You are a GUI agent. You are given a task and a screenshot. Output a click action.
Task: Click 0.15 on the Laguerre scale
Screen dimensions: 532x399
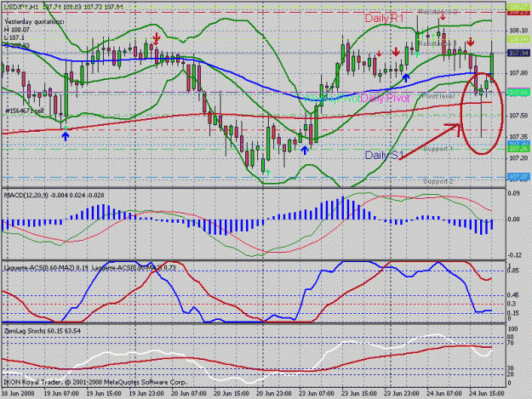(x=513, y=313)
